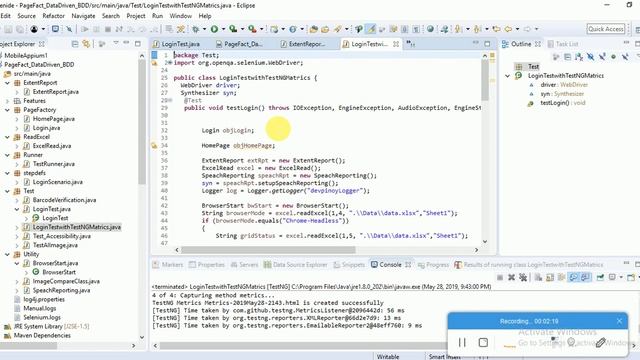This screenshot has height=360, width=640.
Task: Open the Refactor menu
Action: [x=53, y=16]
